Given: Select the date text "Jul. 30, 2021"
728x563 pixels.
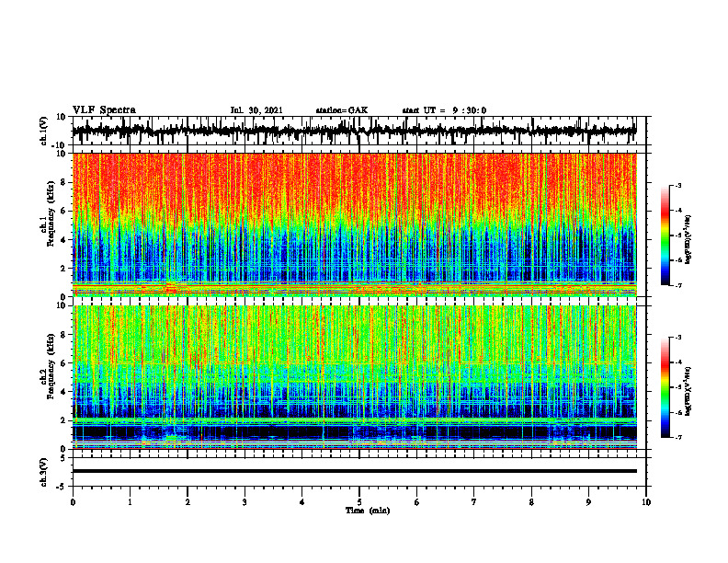Looking at the screenshot, I should (x=256, y=110).
